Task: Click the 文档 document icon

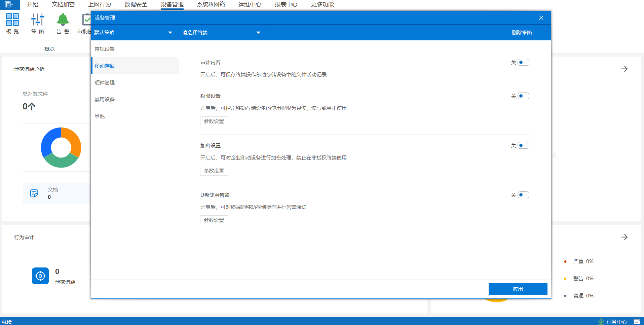Action: (34, 193)
